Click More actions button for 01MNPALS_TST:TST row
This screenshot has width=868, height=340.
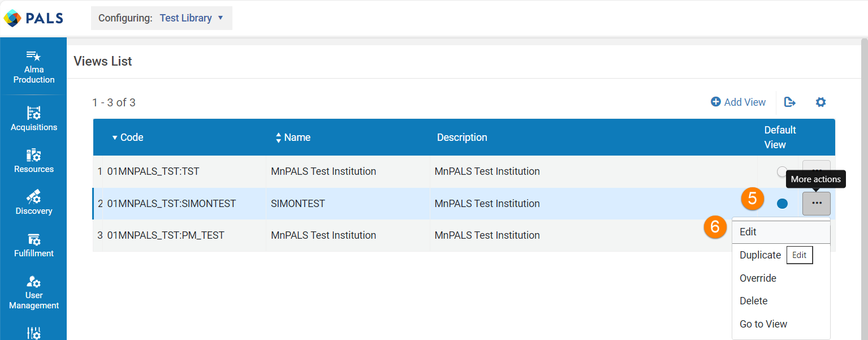click(x=816, y=166)
